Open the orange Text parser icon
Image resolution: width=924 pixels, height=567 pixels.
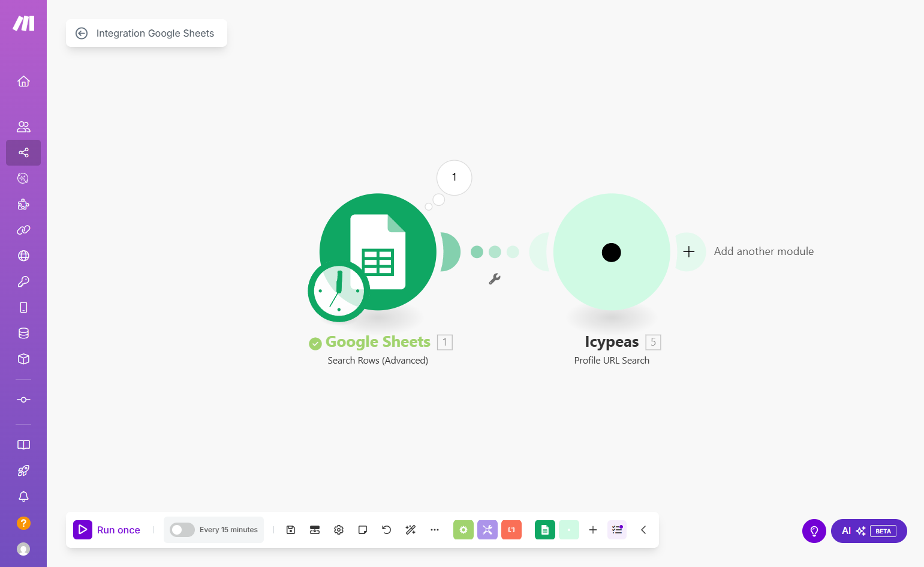[x=511, y=530]
